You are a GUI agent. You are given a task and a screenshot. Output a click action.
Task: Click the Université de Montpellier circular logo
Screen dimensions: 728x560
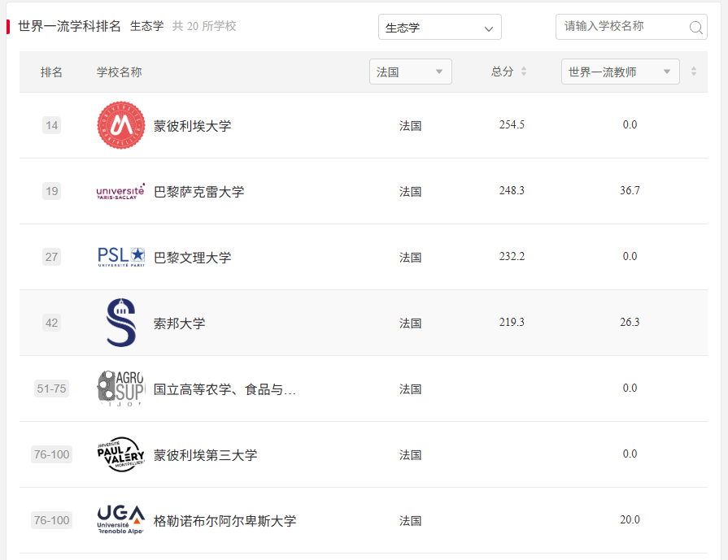[x=120, y=124]
